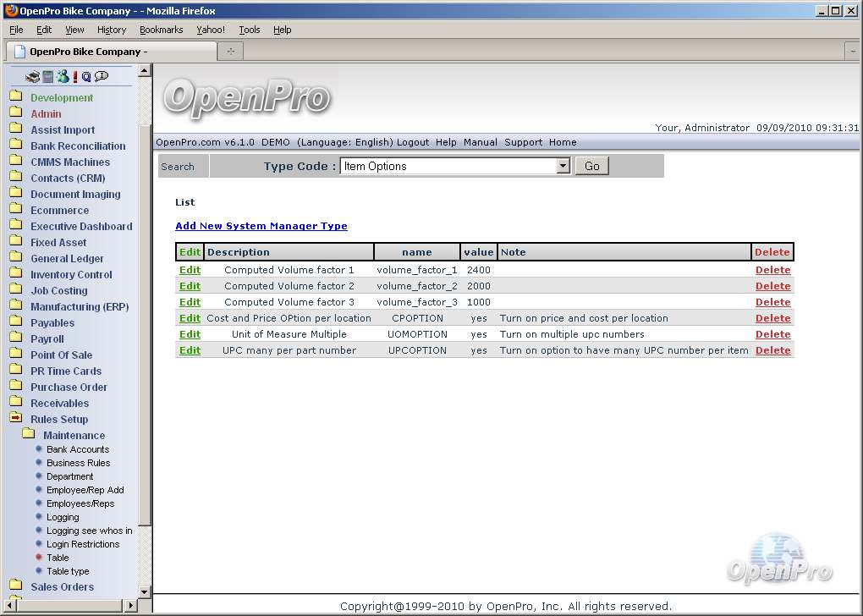This screenshot has width=863, height=616.
Task: Open the Tools menu
Action: coord(249,30)
